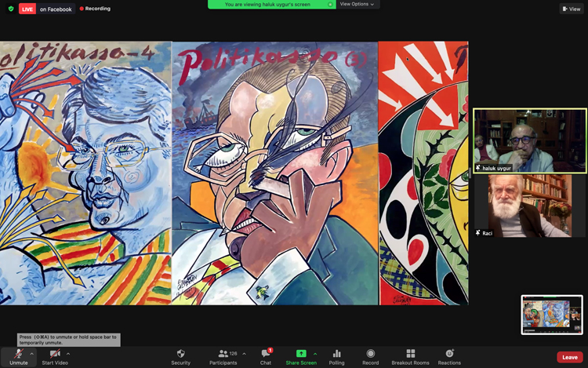Select Raci's video tile
This screenshot has width=588, height=368.
click(x=530, y=206)
